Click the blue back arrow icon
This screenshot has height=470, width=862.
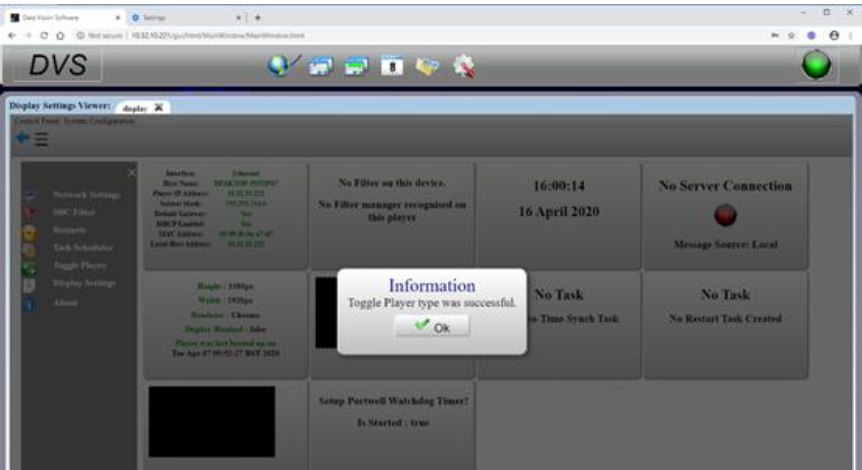[22, 140]
